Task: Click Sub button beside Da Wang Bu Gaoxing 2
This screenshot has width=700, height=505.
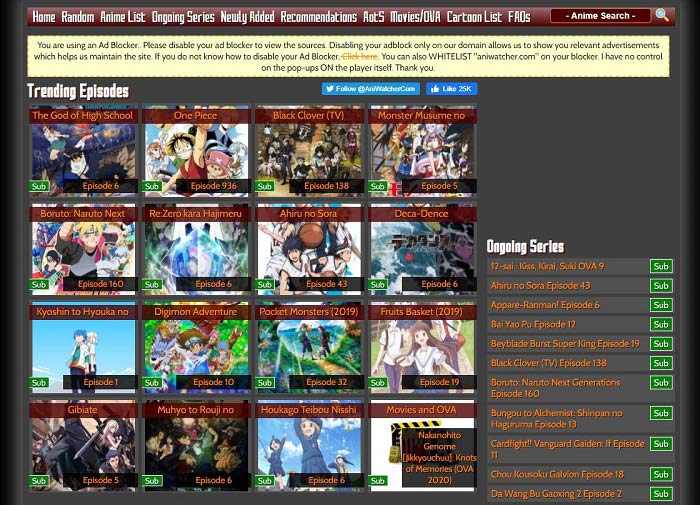Action: 661,494
